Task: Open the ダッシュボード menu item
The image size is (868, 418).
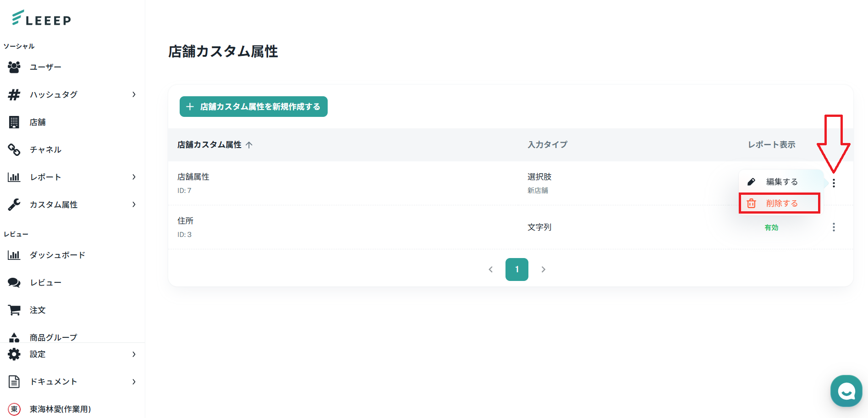Action: pyautogui.click(x=57, y=255)
